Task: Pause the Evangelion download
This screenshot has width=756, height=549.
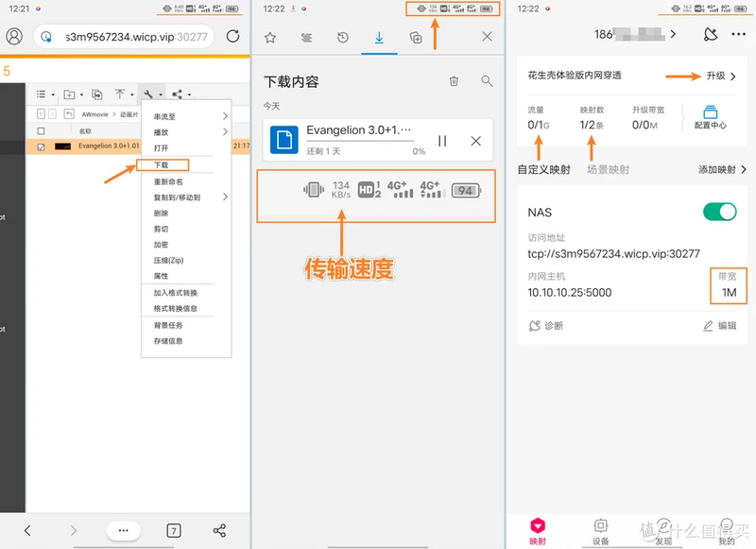Action: (x=442, y=141)
